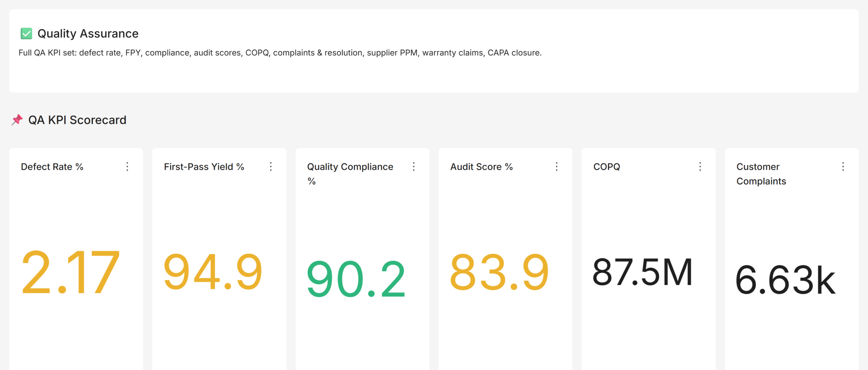Click the Audit Score % card title
Image resolution: width=868 pixels, height=370 pixels.
[481, 167]
